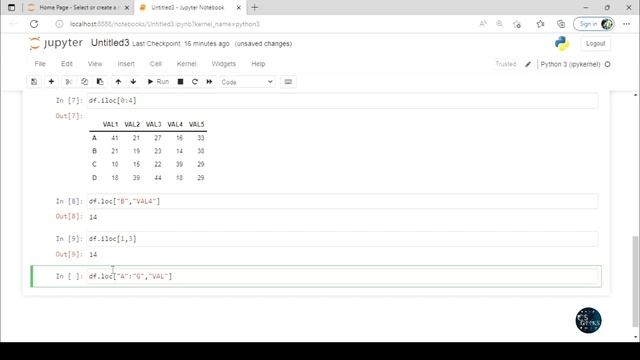Click the In [8] cell df.loc["B","VAL4"]
The image size is (640, 360).
point(342,201)
